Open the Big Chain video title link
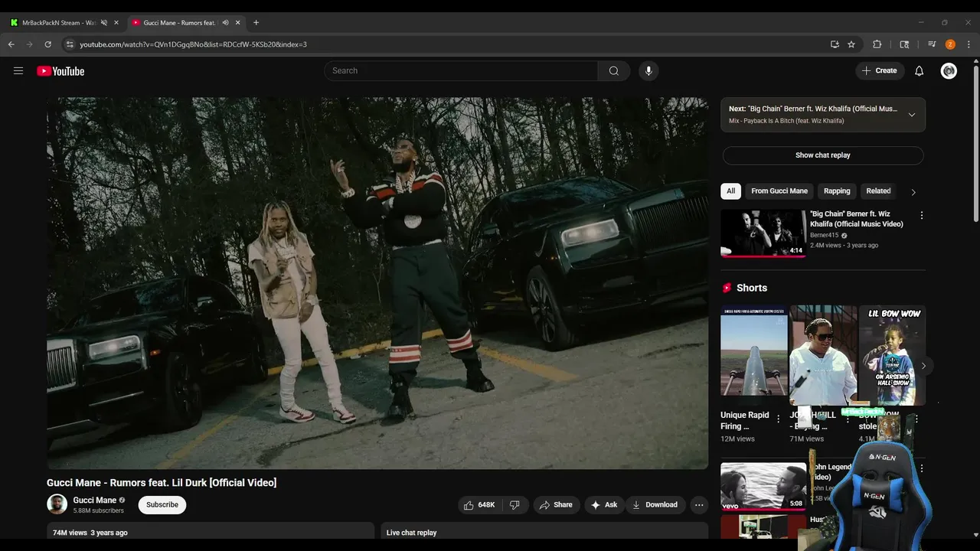Image resolution: width=980 pixels, height=551 pixels. [857, 219]
